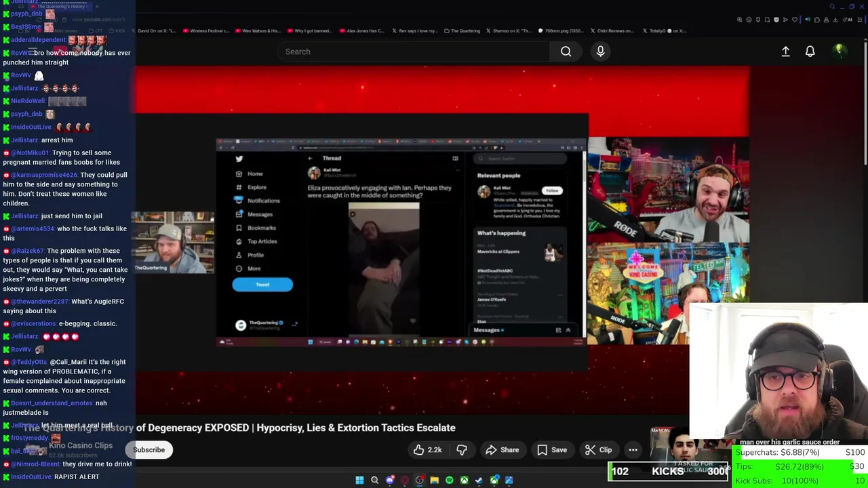Open the '706nnn.png' bookmark
The width and height of the screenshot is (868, 488).
pos(561,30)
